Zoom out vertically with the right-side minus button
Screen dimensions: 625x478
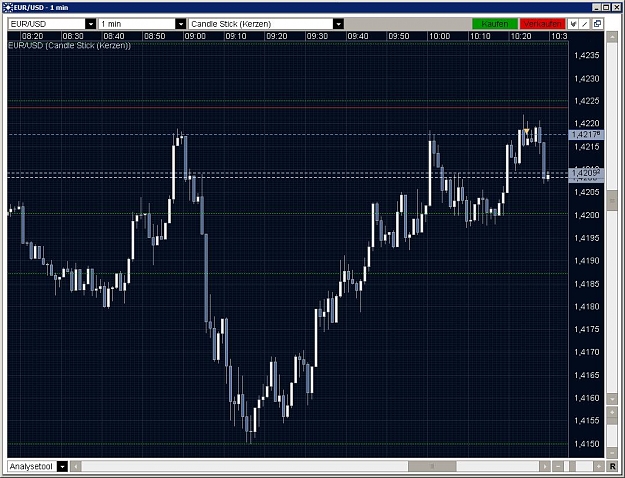[612, 453]
